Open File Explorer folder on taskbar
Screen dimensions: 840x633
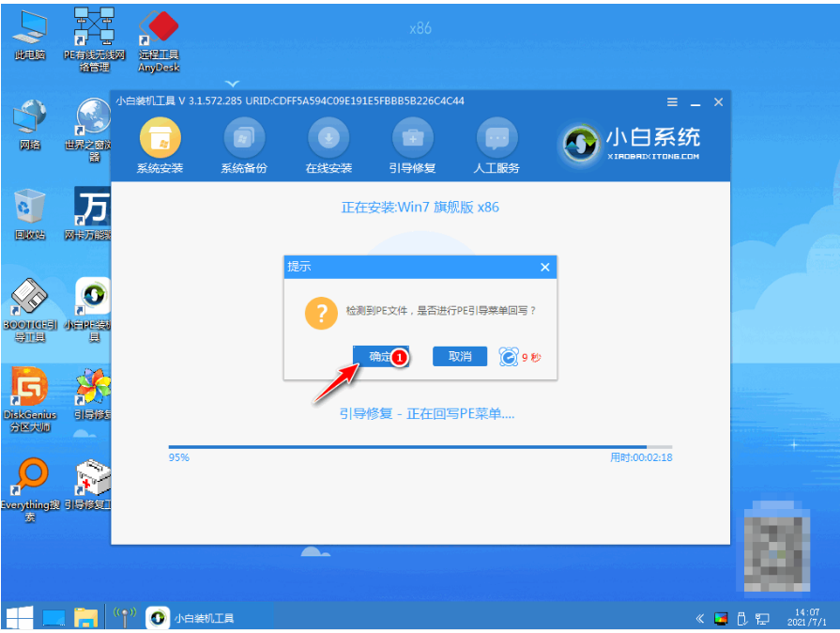pyautogui.click(x=86, y=618)
